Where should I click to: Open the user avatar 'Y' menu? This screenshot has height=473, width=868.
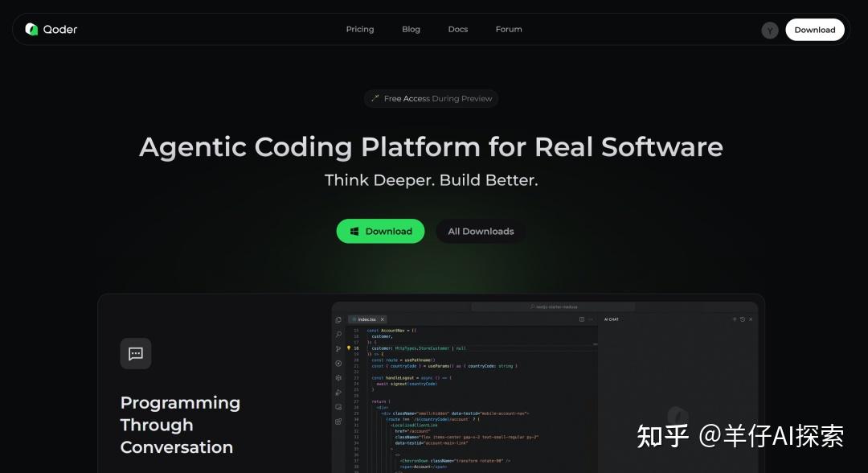tap(770, 31)
